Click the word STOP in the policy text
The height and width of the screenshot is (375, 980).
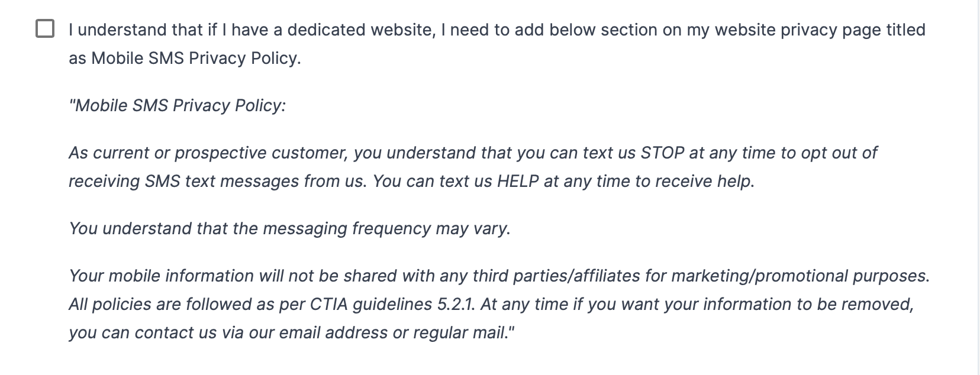coord(663,153)
